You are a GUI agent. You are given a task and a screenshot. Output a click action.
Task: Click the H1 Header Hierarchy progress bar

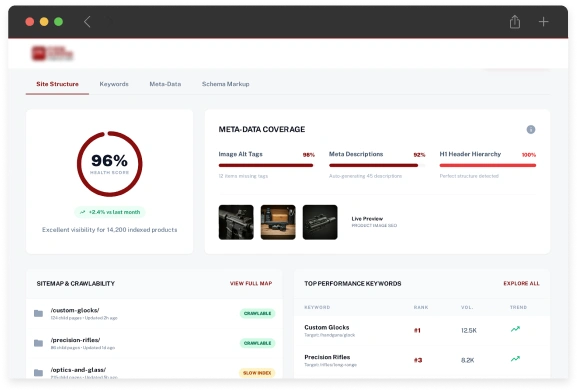[487, 165]
